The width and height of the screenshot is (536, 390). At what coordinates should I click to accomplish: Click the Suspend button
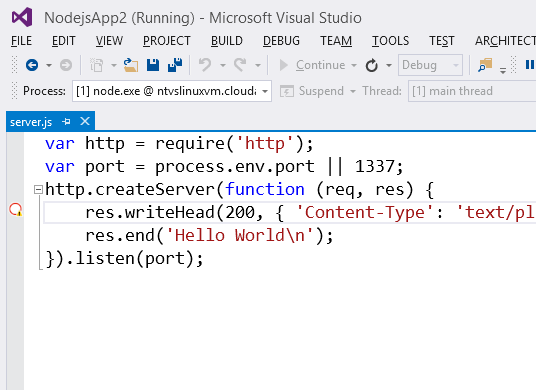pos(312,91)
